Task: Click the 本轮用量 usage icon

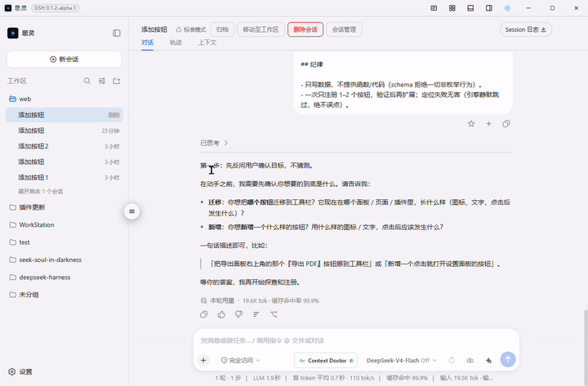Action: click(203, 300)
